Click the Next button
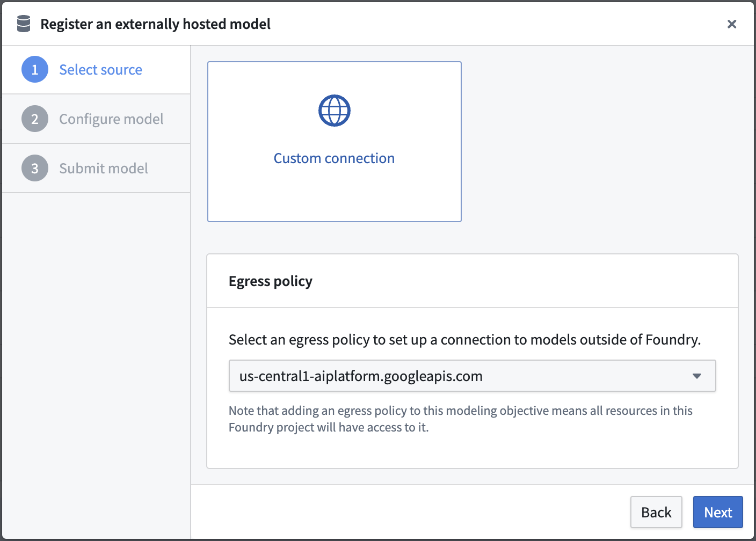Viewport: 756px width, 541px height. (x=718, y=512)
